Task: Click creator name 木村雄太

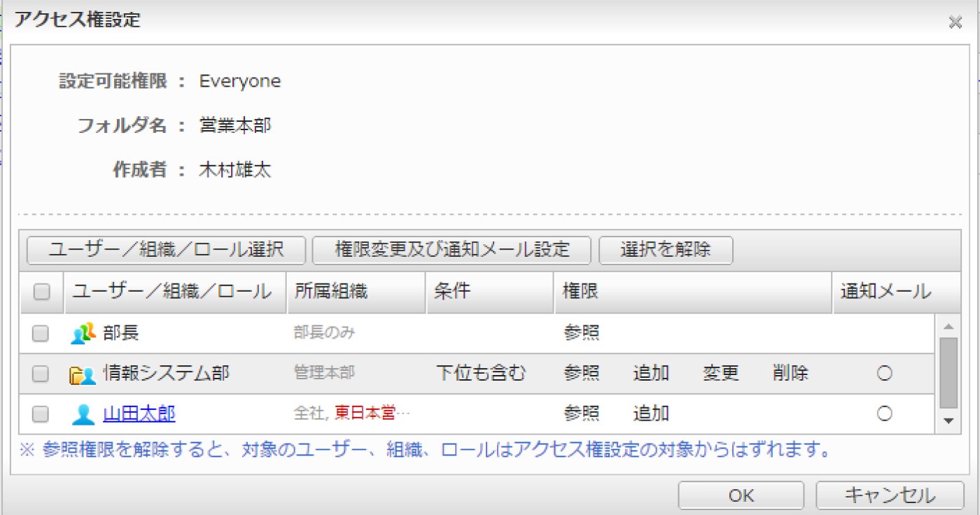Action: tap(235, 170)
